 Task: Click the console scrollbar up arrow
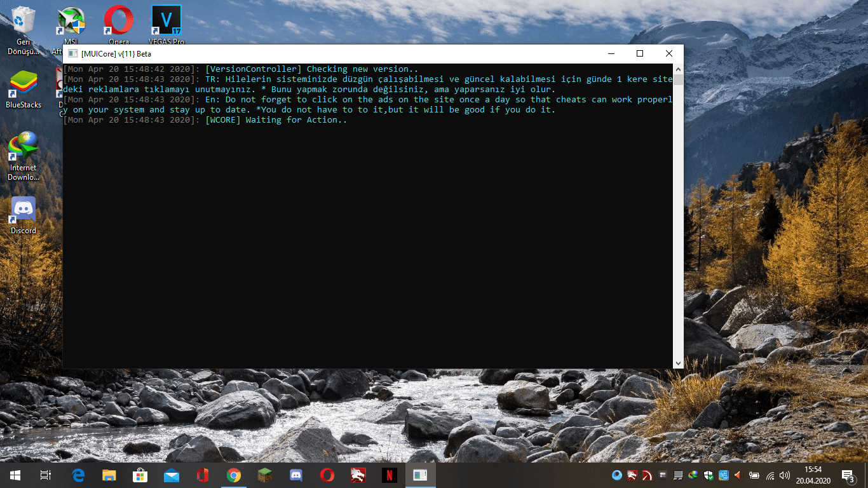679,69
